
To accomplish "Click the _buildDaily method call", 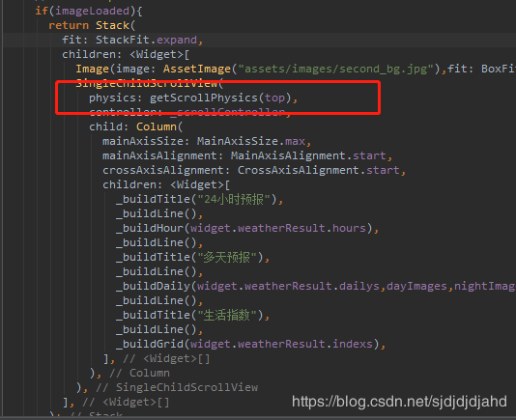I will click(153, 286).
